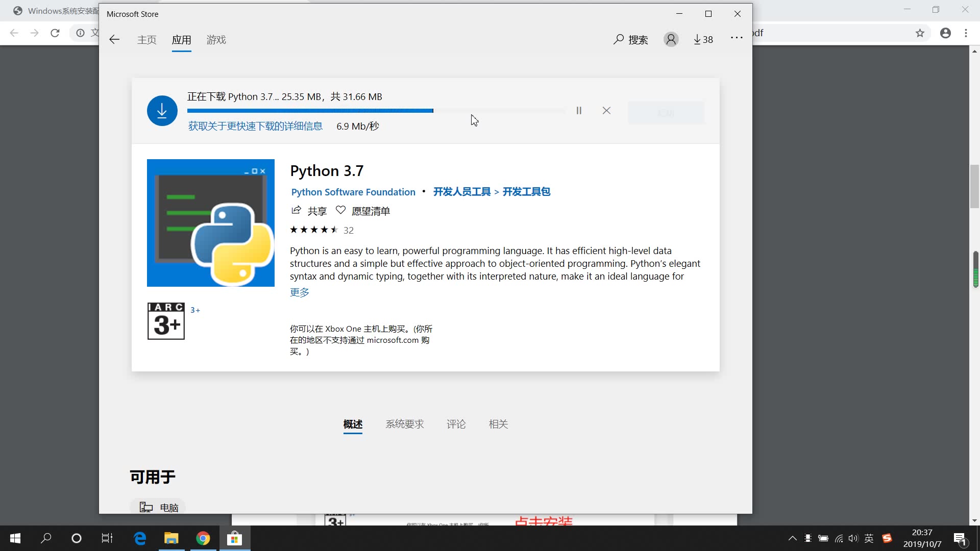Click the 3+ age rating link
This screenshot has height=551, width=980.
click(195, 310)
